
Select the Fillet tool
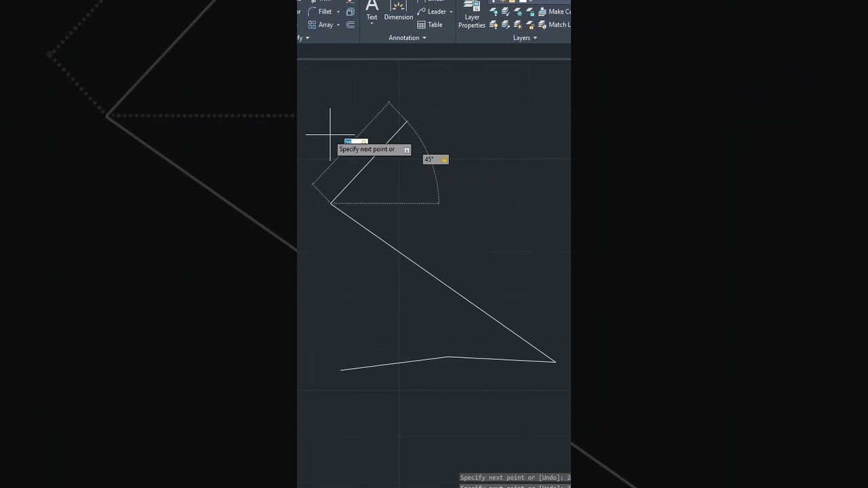click(x=320, y=12)
